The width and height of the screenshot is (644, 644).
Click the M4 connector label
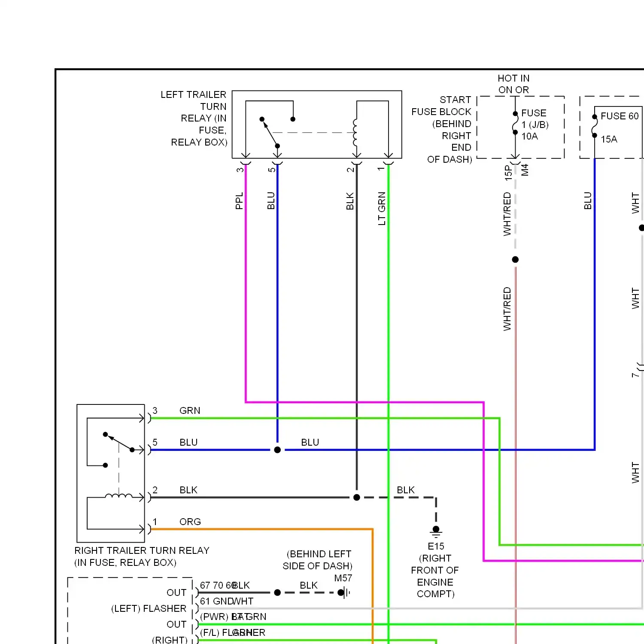coord(525,170)
